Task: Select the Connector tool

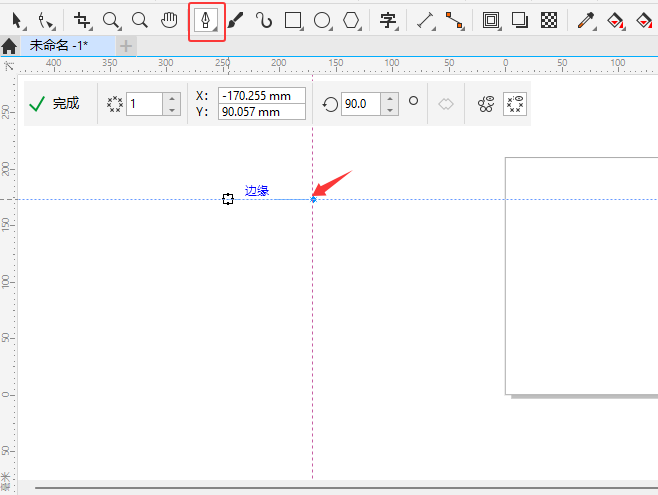Action: pyautogui.click(x=454, y=20)
